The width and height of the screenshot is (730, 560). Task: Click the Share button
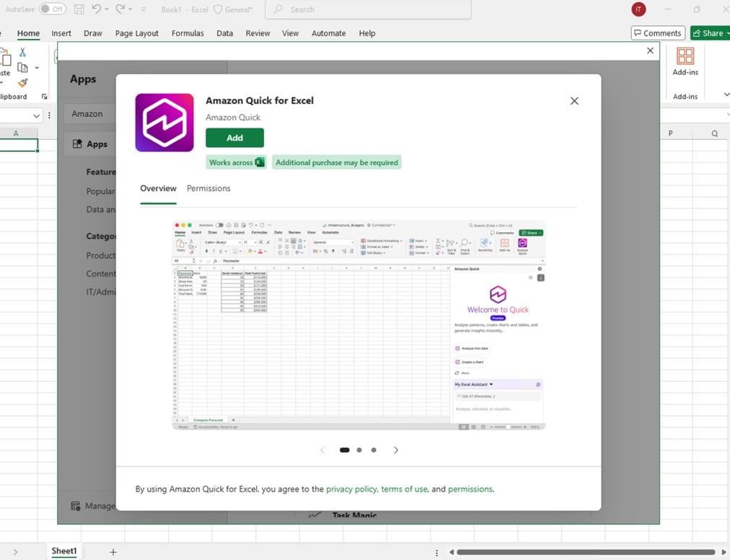[710, 33]
